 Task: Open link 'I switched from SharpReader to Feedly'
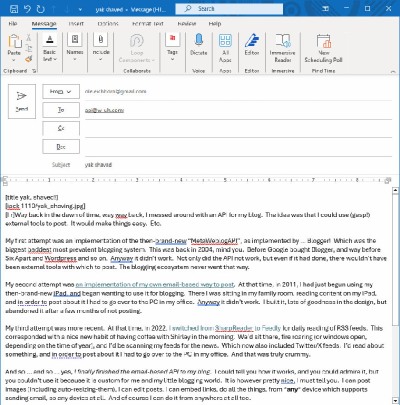click(225, 328)
